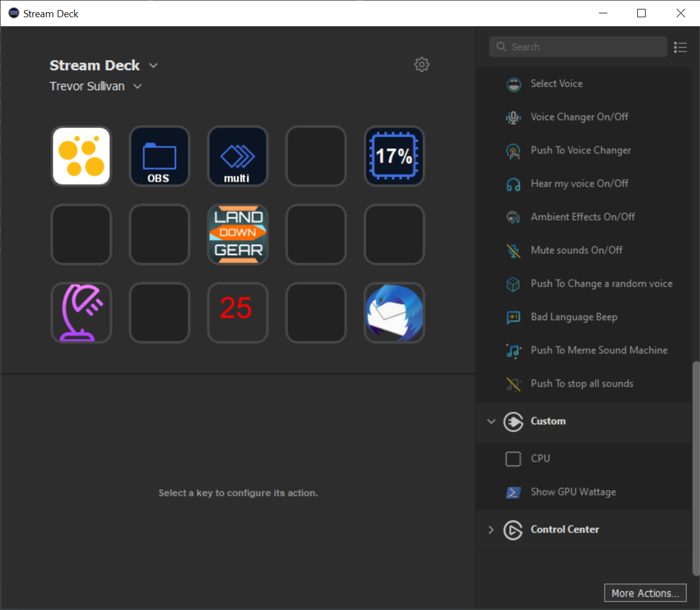Click the Push To Change a random voice icon
Screen dimensions: 700x610
pos(513,284)
